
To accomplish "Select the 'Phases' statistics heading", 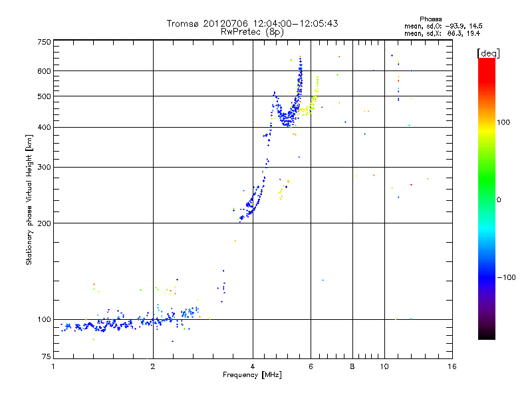I will [430, 19].
